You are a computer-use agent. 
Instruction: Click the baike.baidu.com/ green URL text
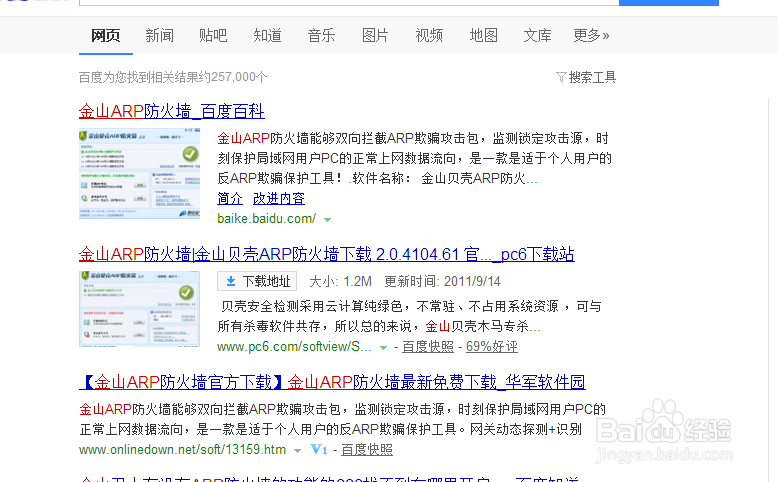[x=266, y=218]
